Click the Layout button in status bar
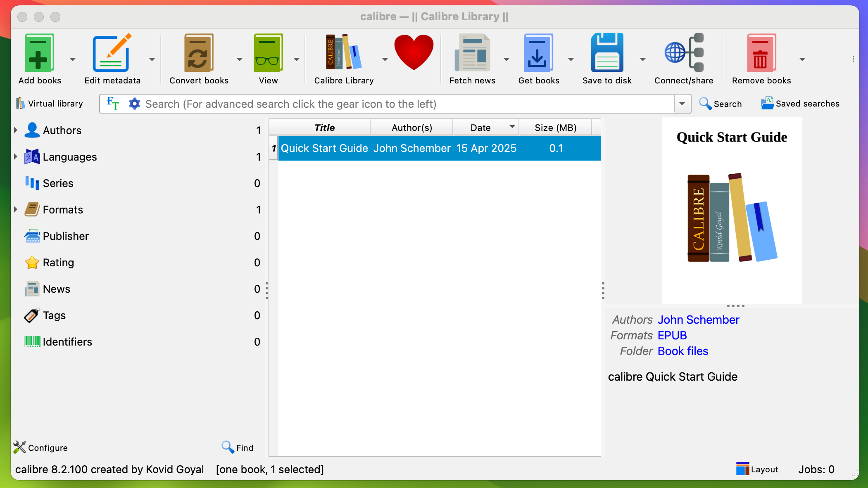The image size is (868, 488). click(757, 469)
